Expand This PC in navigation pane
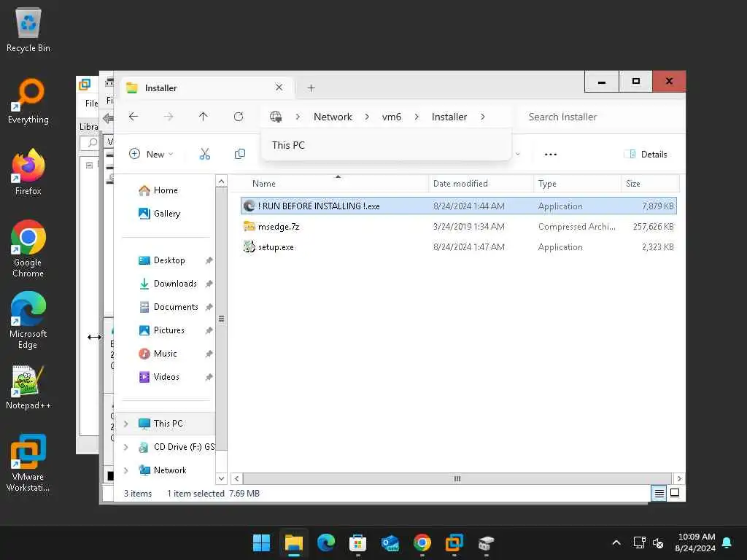The image size is (747, 560). point(126,424)
